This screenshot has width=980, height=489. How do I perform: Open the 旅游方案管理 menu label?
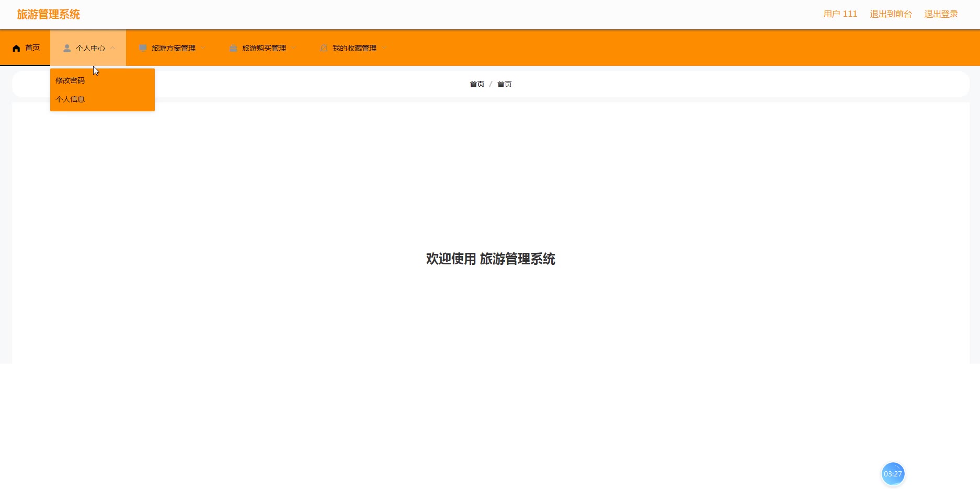[174, 48]
